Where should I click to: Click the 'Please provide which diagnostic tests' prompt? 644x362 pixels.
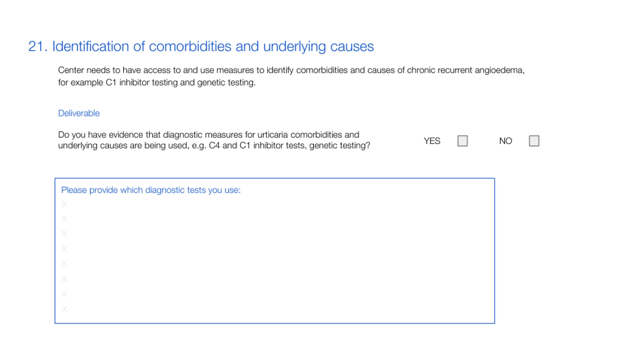151,190
